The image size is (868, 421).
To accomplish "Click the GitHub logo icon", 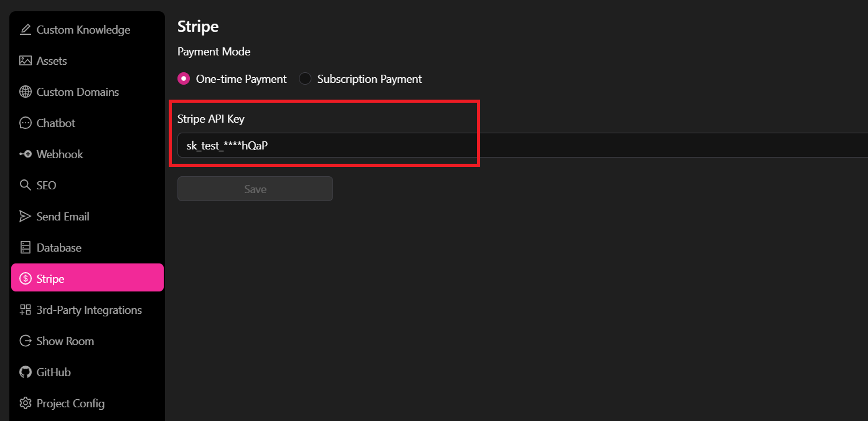I will (x=26, y=372).
